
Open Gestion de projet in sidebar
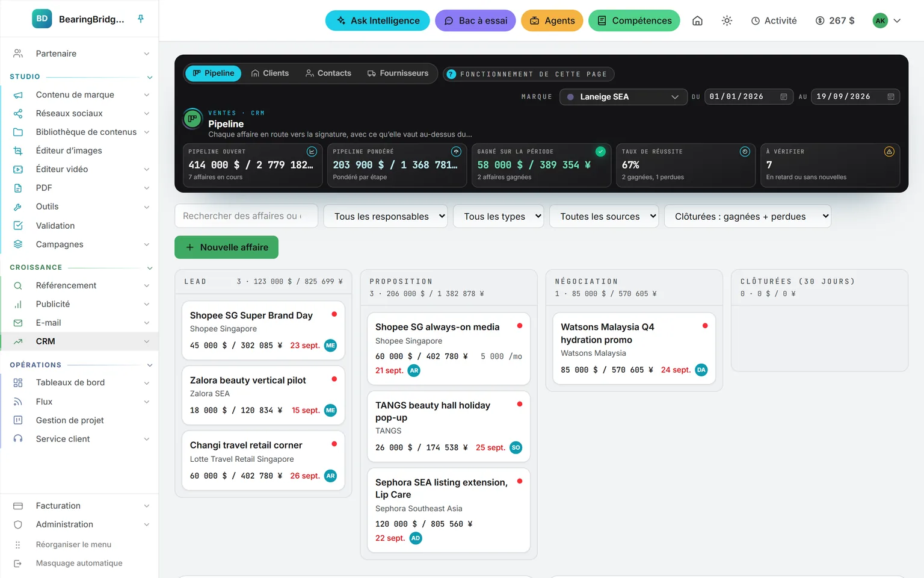(x=79, y=420)
